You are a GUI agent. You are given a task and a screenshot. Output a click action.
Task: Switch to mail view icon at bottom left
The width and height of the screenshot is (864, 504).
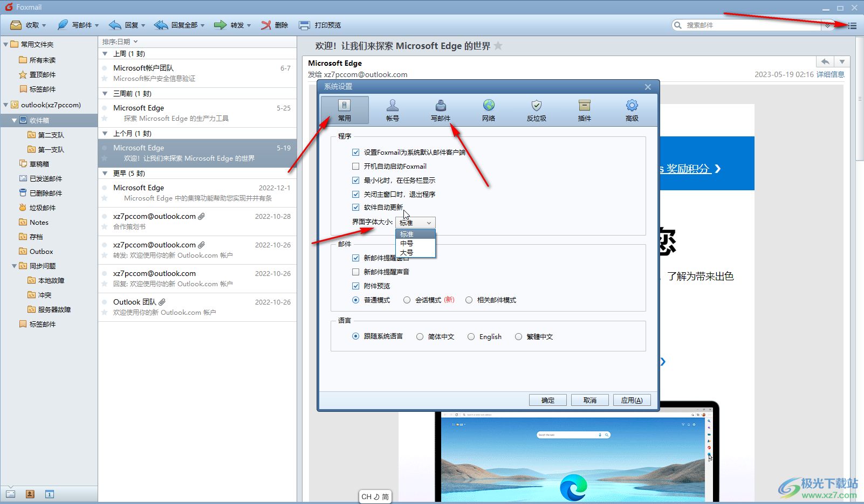tap(10, 494)
